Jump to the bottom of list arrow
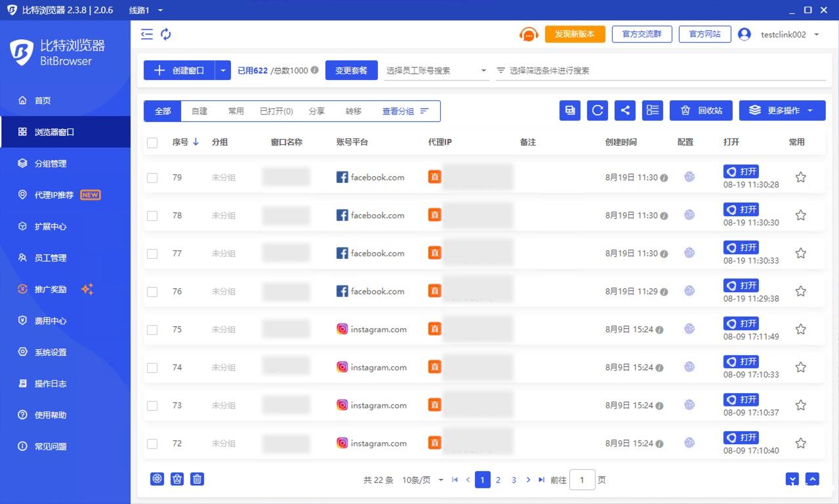The image size is (839, 504). pyautogui.click(x=792, y=480)
